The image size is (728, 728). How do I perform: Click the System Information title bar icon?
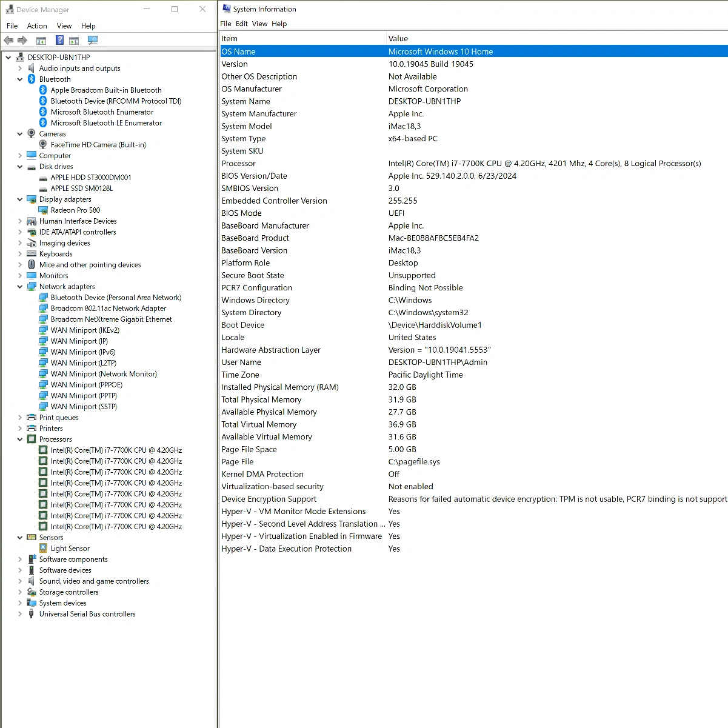[227, 9]
